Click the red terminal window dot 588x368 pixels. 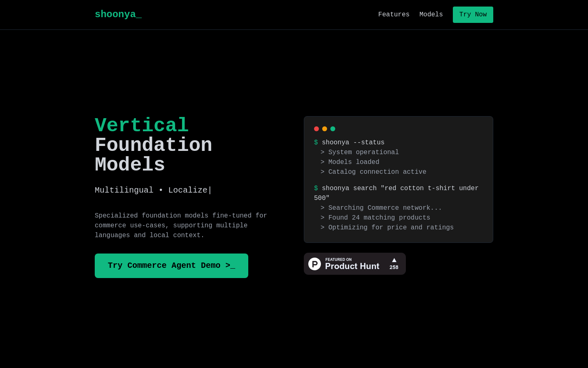[316, 129]
